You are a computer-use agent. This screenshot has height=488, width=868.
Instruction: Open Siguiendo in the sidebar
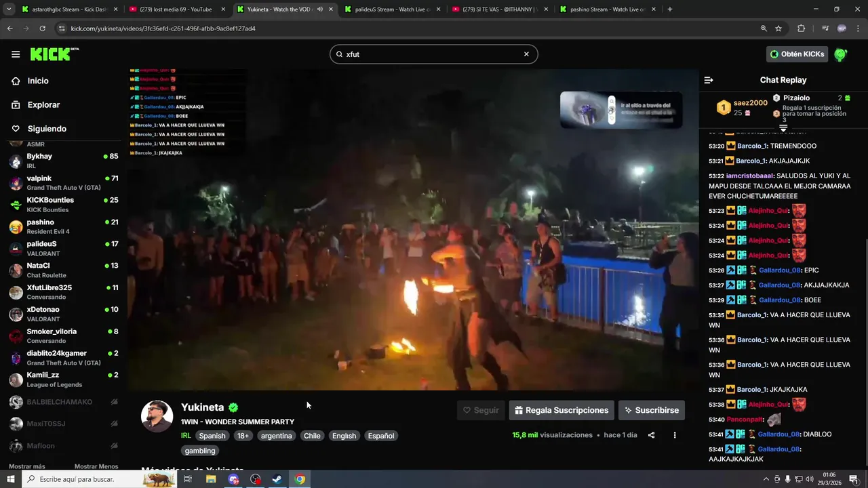click(x=47, y=129)
